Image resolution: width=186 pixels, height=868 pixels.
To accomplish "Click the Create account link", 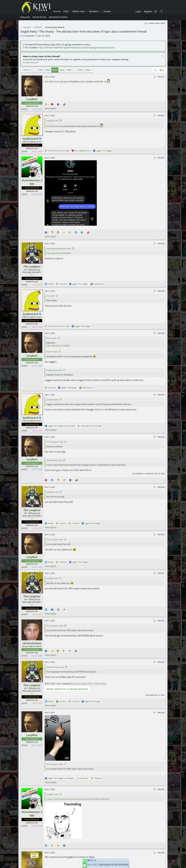I will [x=30, y=63].
